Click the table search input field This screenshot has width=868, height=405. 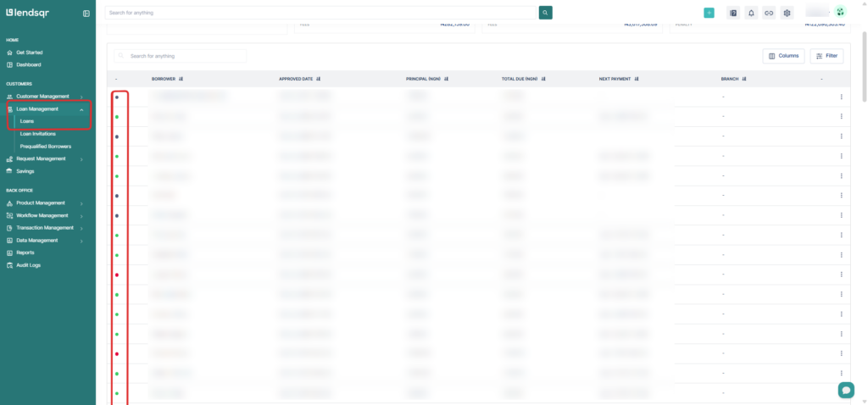tap(185, 56)
